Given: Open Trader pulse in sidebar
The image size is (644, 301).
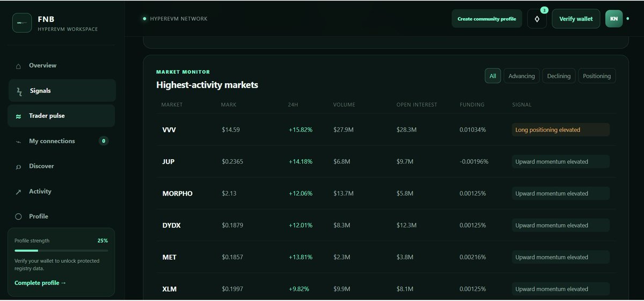Looking at the screenshot, I should [x=62, y=116].
